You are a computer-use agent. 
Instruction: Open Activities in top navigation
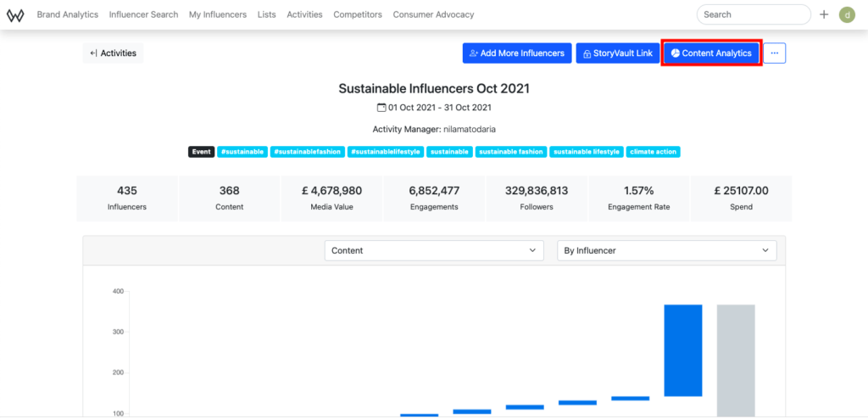click(x=304, y=15)
